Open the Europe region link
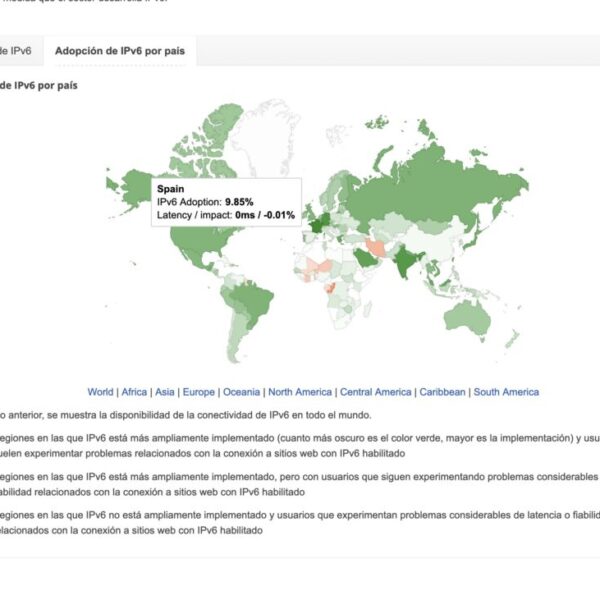 (x=199, y=392)
